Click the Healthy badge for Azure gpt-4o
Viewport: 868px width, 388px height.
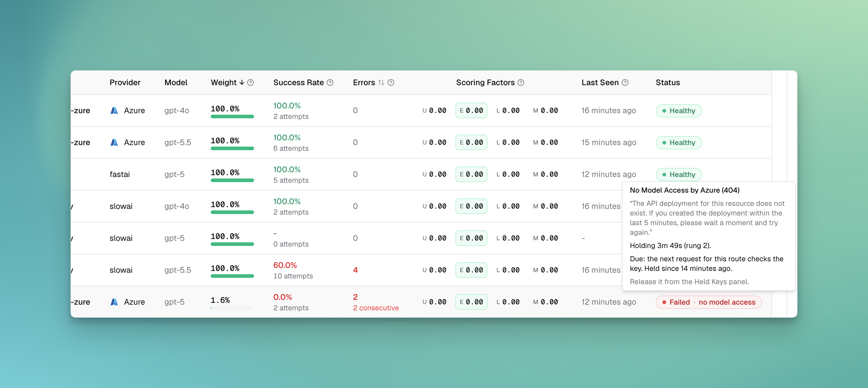tap(679, 111)
